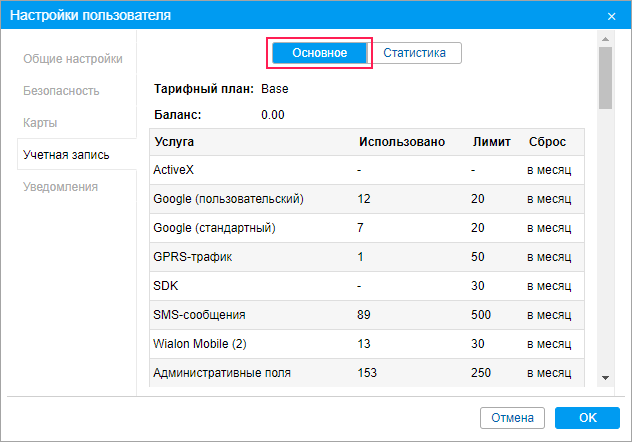632x442 pixels.
Task: Switch to the Безопасность tab
Action: [x=61, y=91]
